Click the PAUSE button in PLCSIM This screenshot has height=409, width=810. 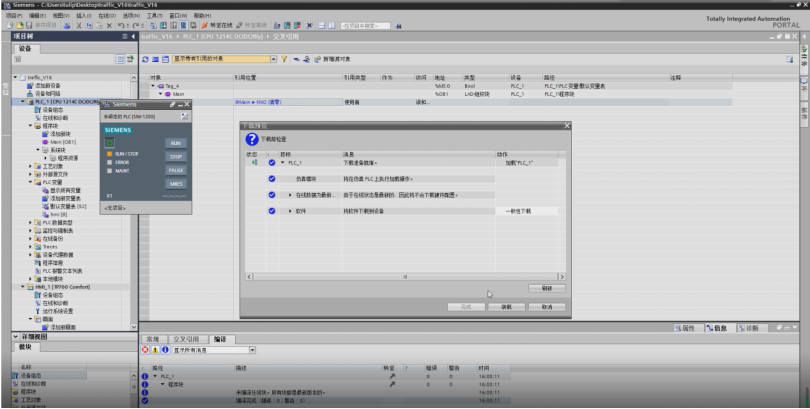tap(176, 170)
